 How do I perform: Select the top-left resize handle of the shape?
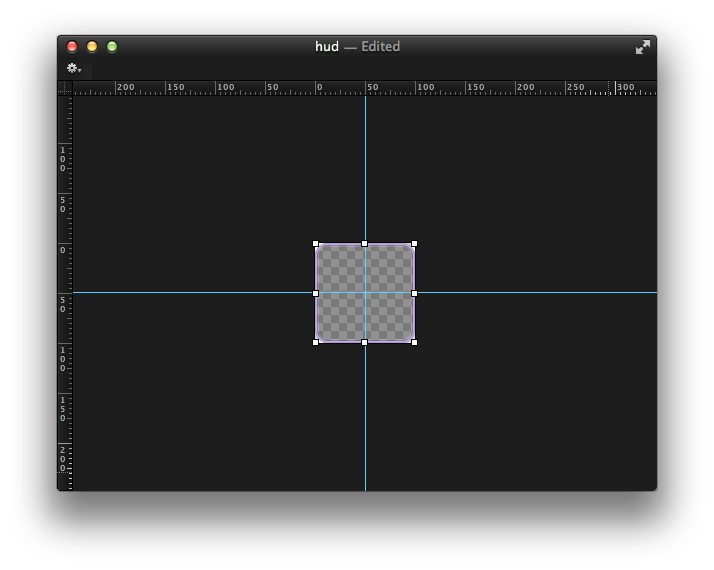pos(316,244)
